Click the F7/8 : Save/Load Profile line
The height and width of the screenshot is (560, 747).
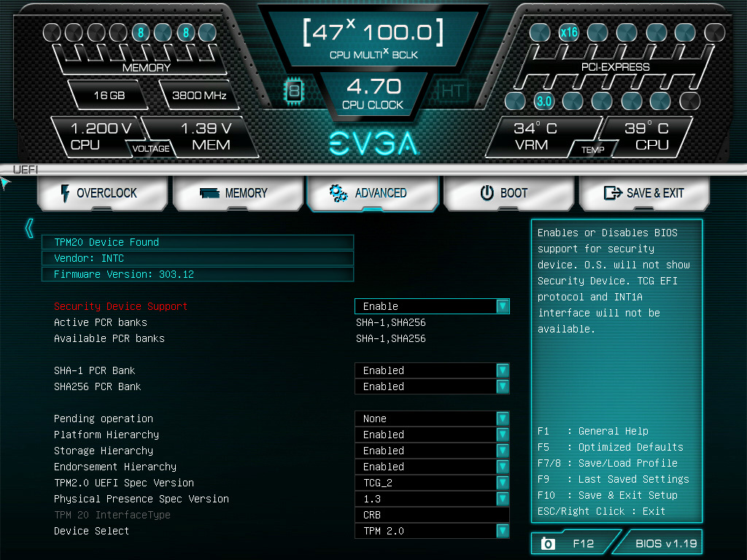(608, 463)
